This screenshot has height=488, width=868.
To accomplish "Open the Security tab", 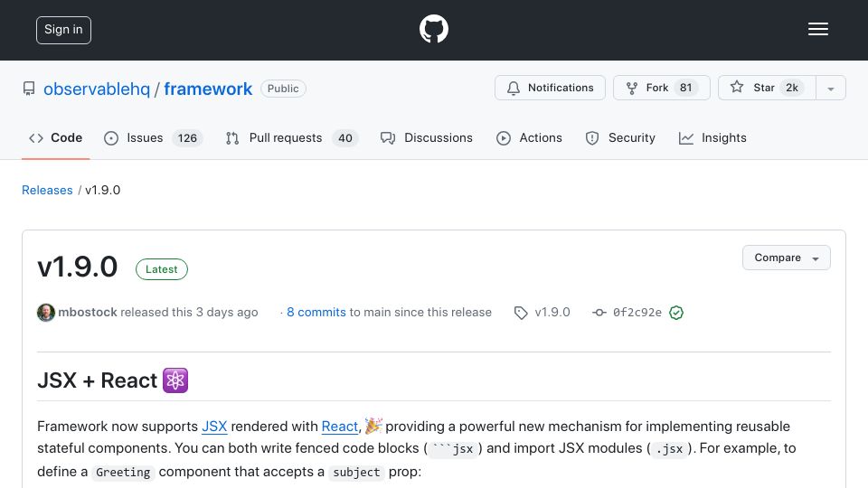I will point(620,137).
